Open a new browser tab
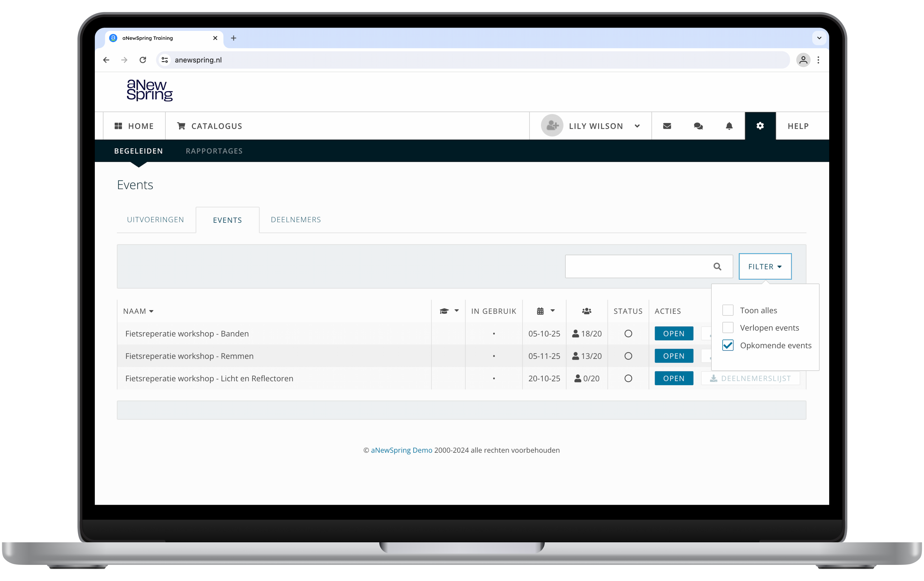The image size is (924, 581). click(x=233, y=38)
